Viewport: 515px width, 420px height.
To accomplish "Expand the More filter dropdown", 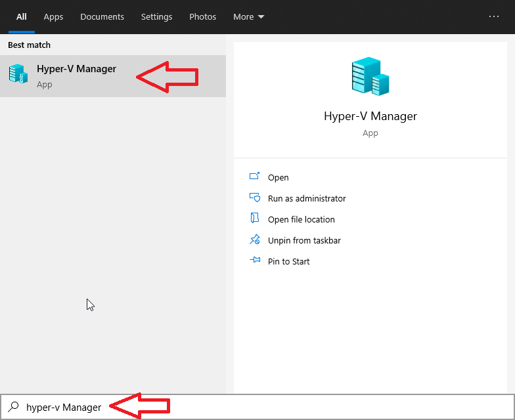I will 249,16.
